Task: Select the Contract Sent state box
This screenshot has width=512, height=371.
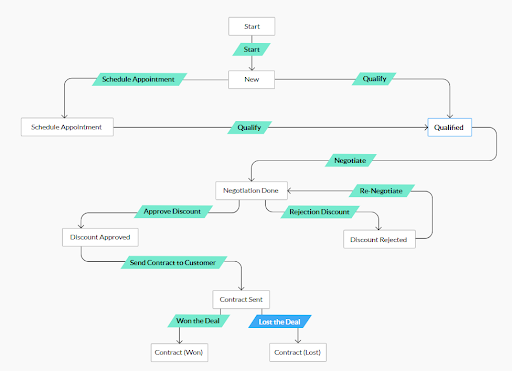Action: click(241, 299)
